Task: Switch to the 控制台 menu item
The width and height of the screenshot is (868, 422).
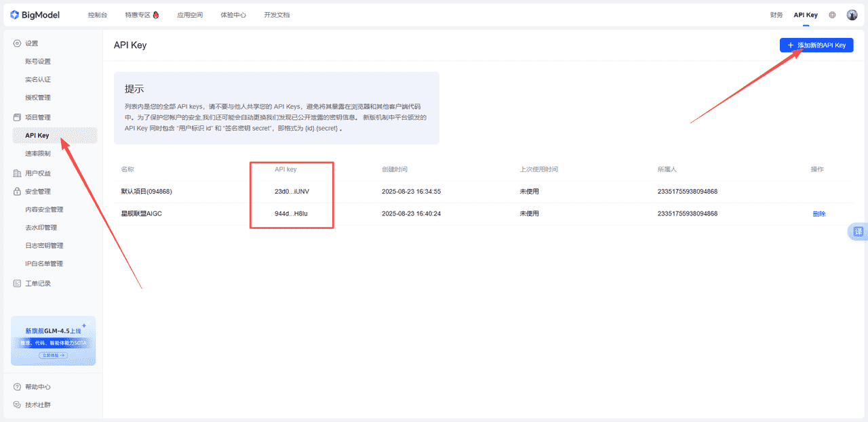Action: coord(97,14)
